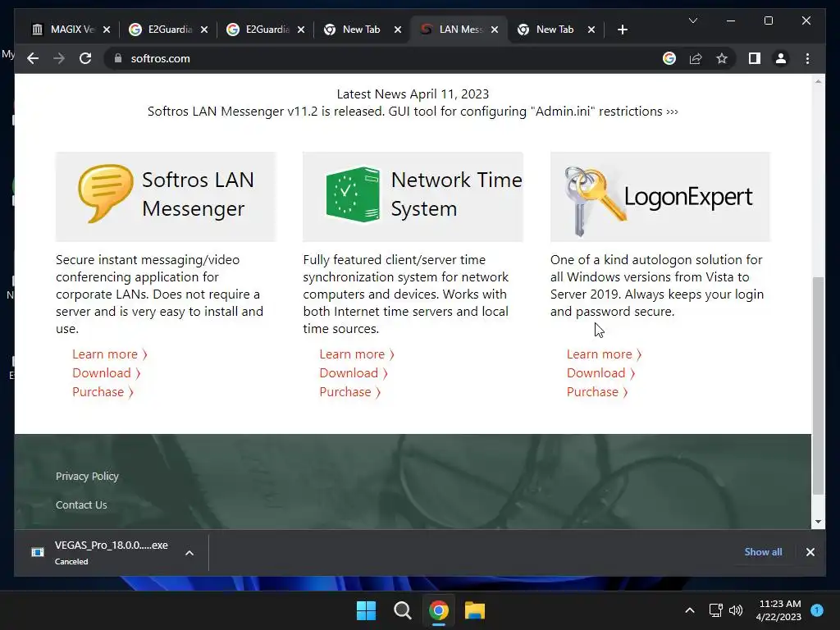Learn more about Network Time System
The height and width of the screenshot is (630, 840).
357,354
